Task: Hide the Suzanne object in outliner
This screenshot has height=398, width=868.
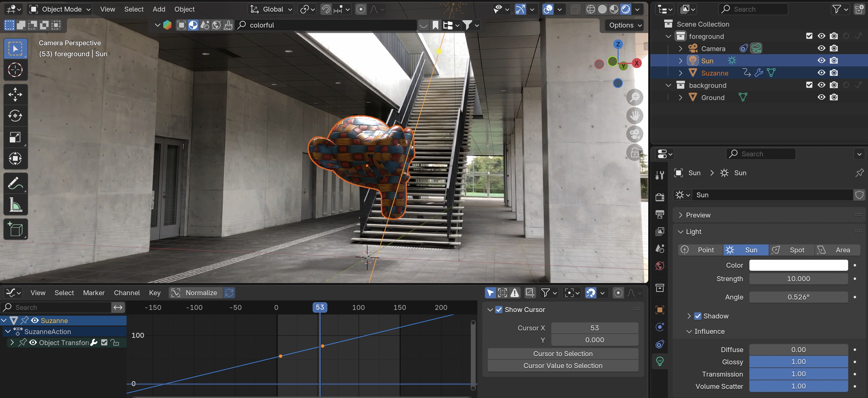Action: pos(821,73)
